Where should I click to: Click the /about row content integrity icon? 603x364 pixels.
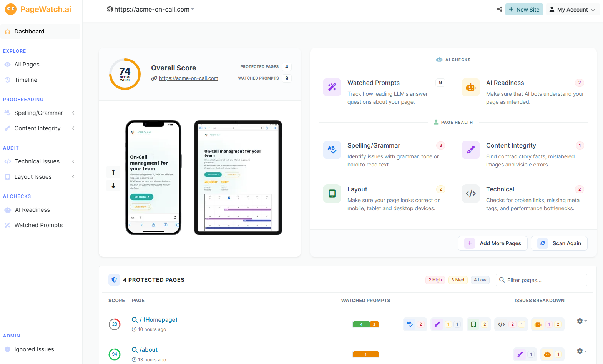coord(520,354)
